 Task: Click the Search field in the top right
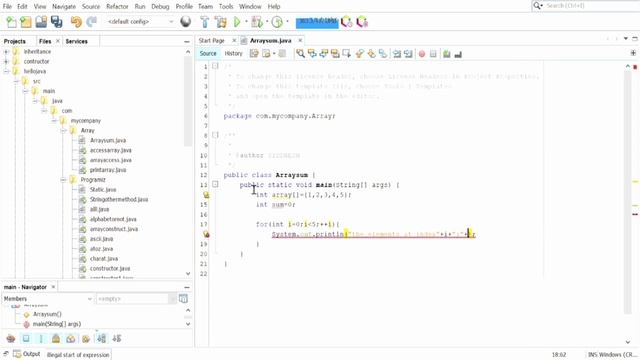[592, 6]
